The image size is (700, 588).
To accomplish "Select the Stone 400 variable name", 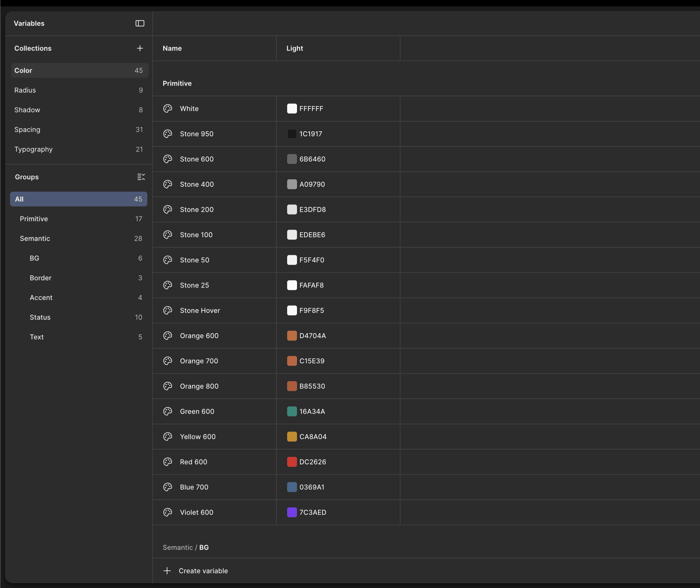I will tap(197, 184).
